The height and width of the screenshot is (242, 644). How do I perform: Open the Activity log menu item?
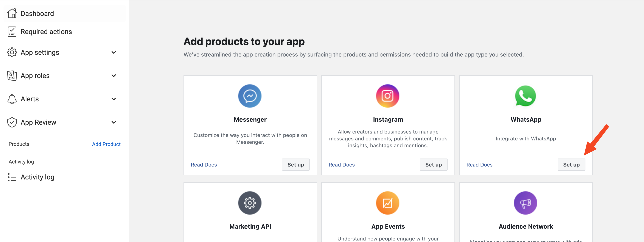coord(37,177)
